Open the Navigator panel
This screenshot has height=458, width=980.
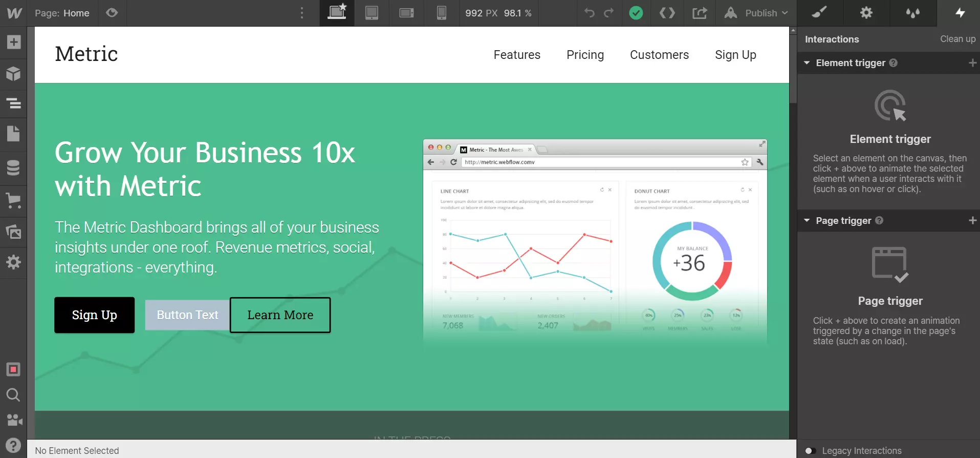pos(13,103)
